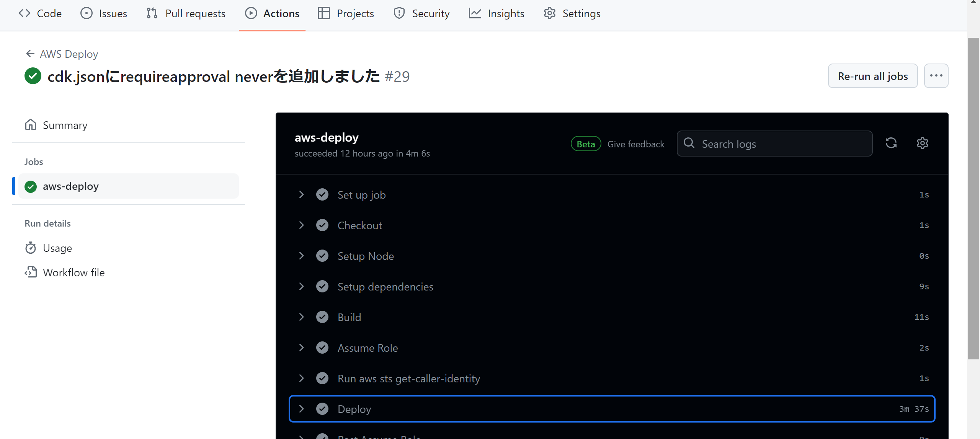Click the back arrow to AWS Deploy
The image size is (980, 439).
click(30, 54)
